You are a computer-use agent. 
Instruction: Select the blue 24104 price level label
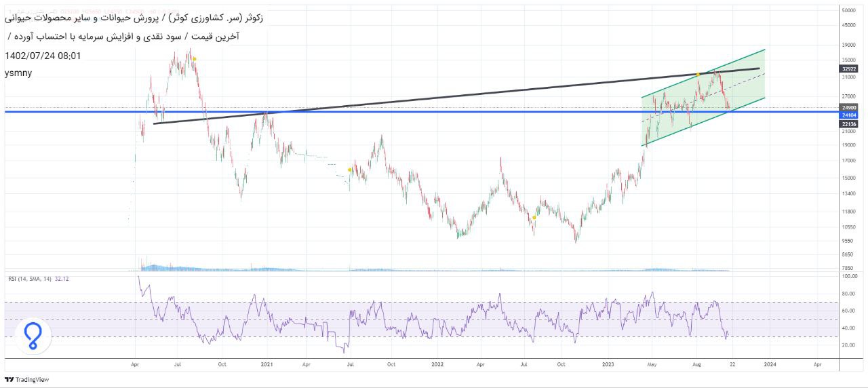pyautogui.click(x=848, y=115)
